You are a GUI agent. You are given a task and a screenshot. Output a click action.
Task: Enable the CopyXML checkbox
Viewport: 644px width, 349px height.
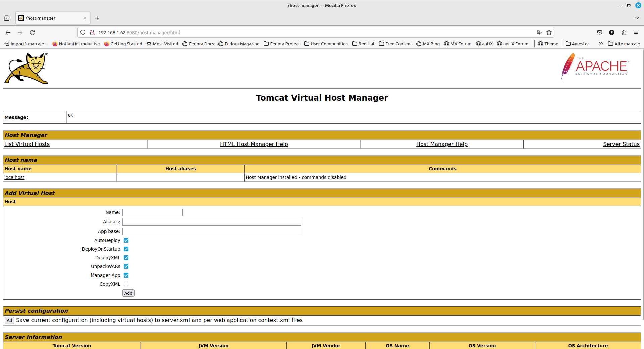point(126,284)
